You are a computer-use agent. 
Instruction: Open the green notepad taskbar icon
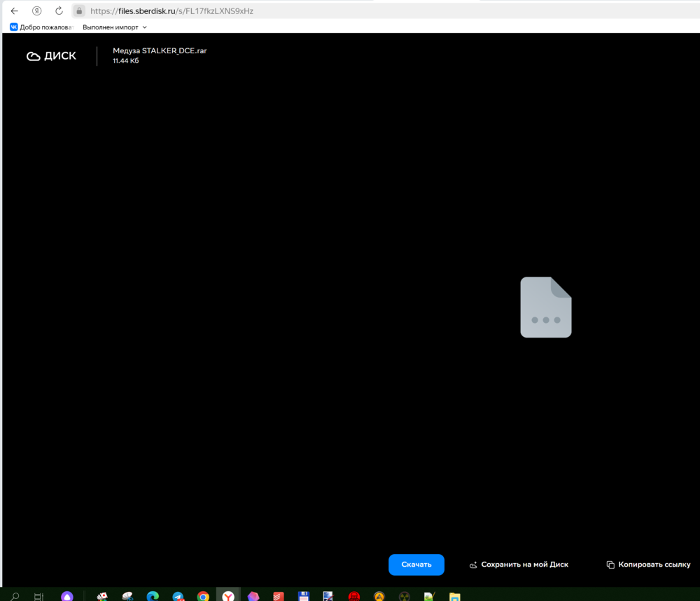[430, 596]
